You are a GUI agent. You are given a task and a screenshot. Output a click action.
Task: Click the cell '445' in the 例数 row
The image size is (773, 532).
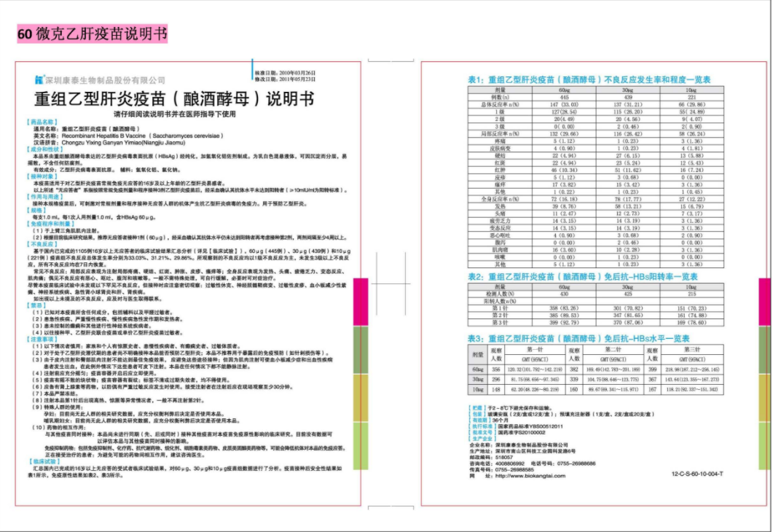click(x=565, y=98)
